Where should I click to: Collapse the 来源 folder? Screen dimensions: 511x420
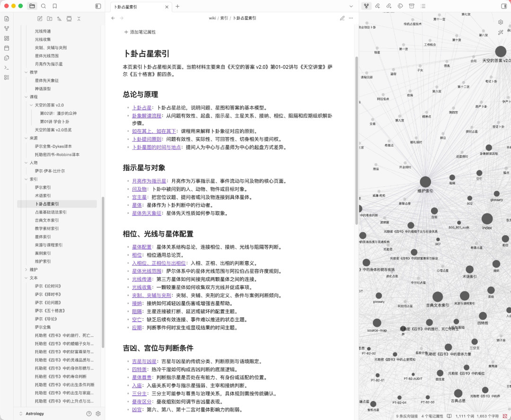click(26, 138)
